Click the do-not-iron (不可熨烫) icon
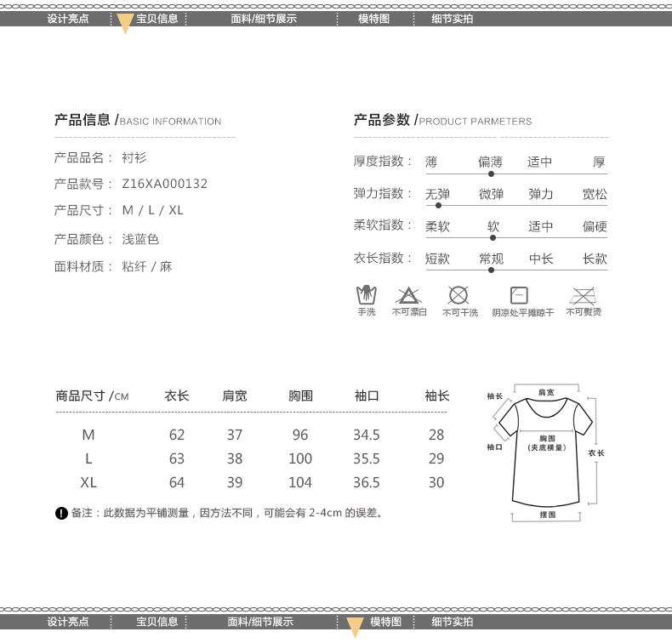This screenshot has width=672, height=643. click(x=583, y=295)
